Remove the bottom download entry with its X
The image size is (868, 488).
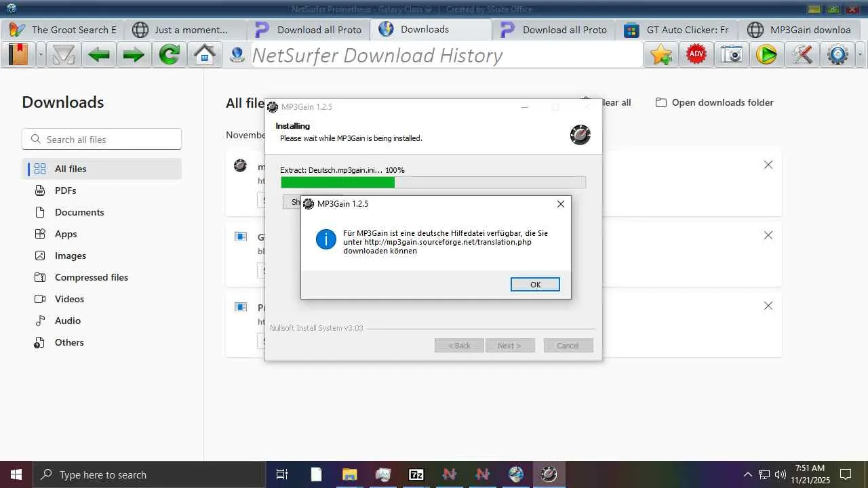pos(768,306)
